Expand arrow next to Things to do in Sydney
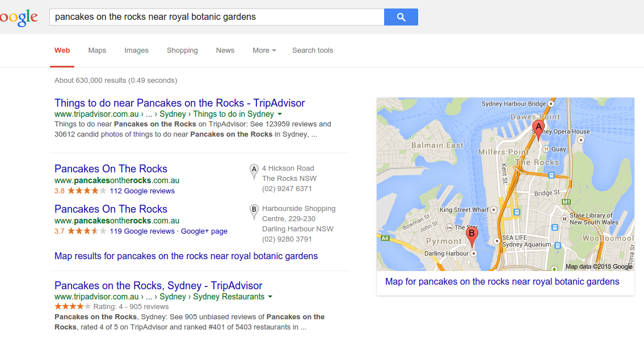This screenshot has width=644, height=338. [280, 114]
